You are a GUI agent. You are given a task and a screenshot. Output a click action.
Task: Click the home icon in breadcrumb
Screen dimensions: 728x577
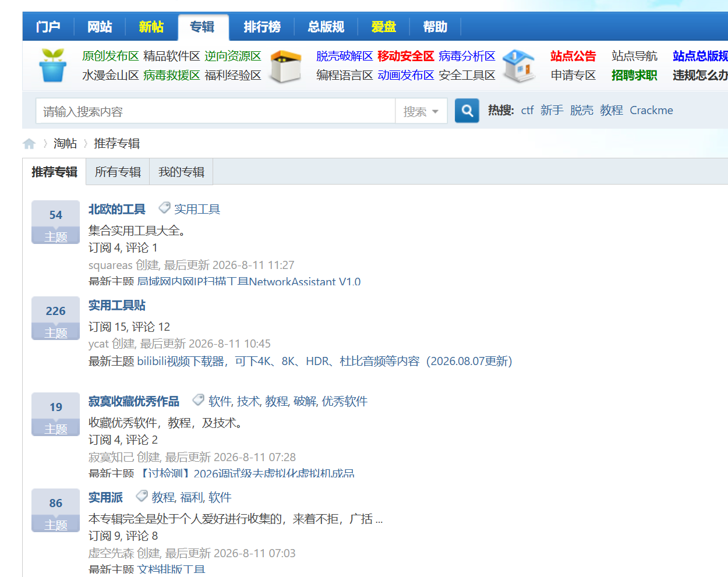click(x=29, y=143)
